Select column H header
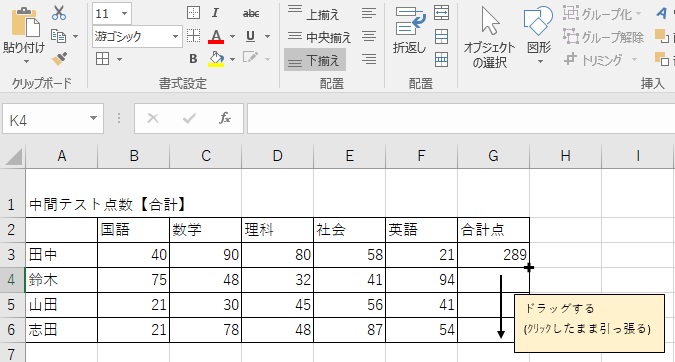This screenshot has width=675, height=362. click(565, 156)
